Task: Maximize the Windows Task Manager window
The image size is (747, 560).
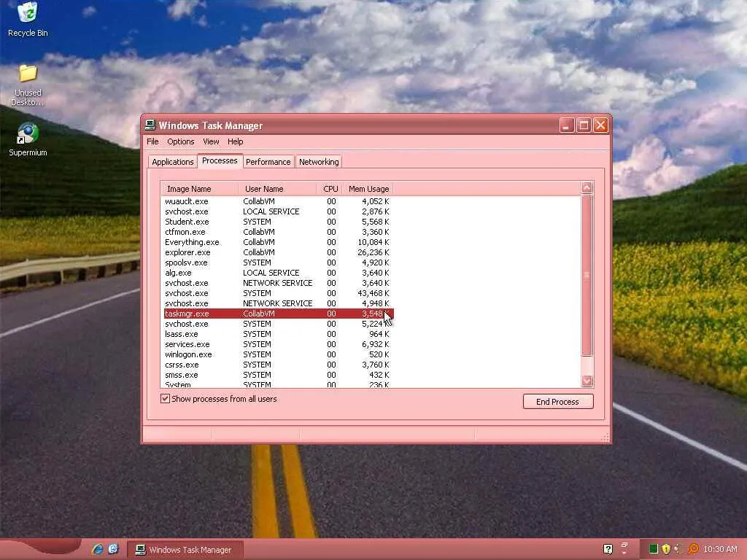Action: (x=584, y=125)
